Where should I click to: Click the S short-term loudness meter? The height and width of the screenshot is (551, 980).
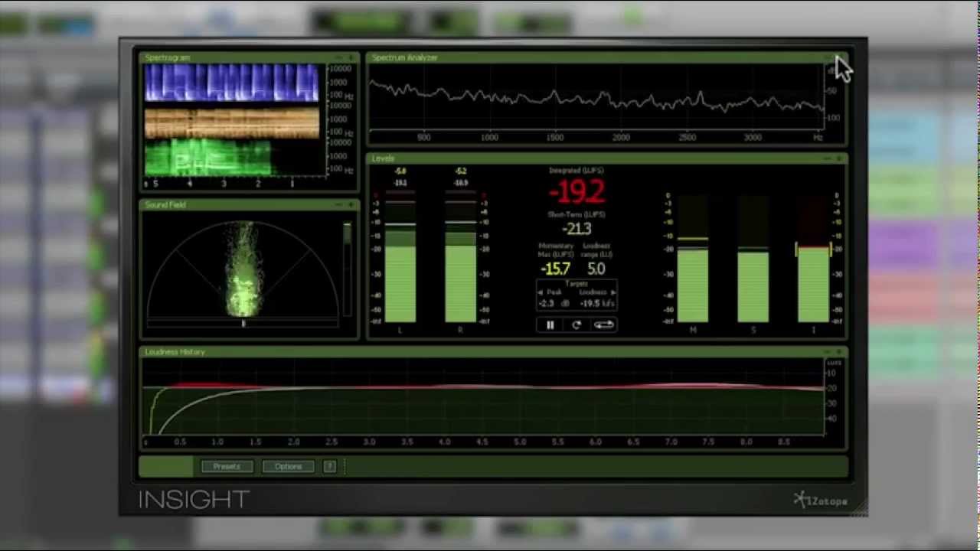[x=753, y=258]
